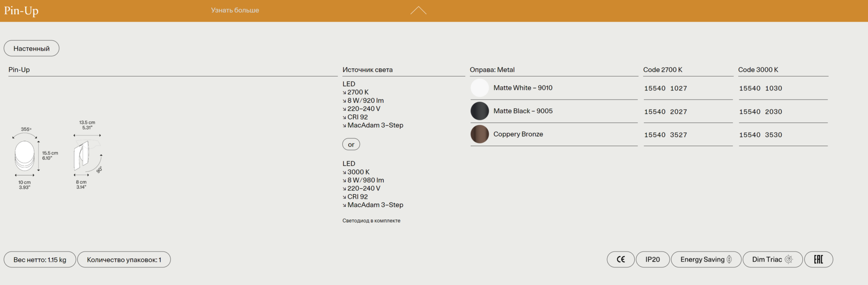Click the EAC certification mark

[x=818, y=260]
